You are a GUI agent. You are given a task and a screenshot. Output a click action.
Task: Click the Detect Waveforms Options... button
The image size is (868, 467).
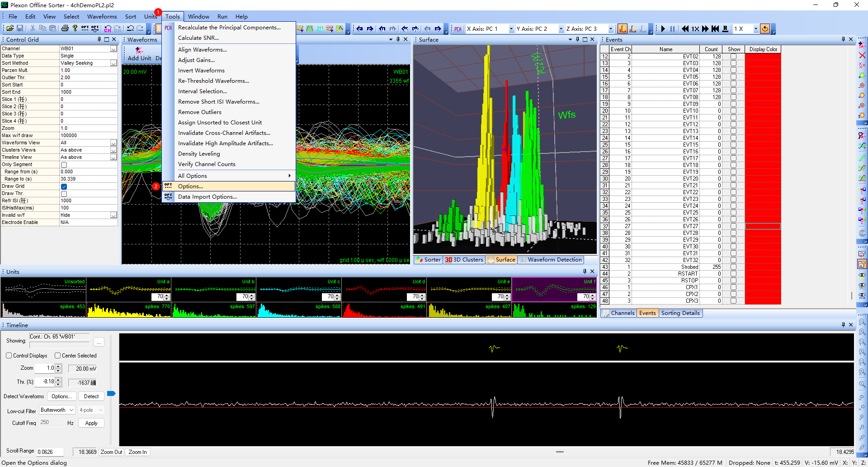61,396
